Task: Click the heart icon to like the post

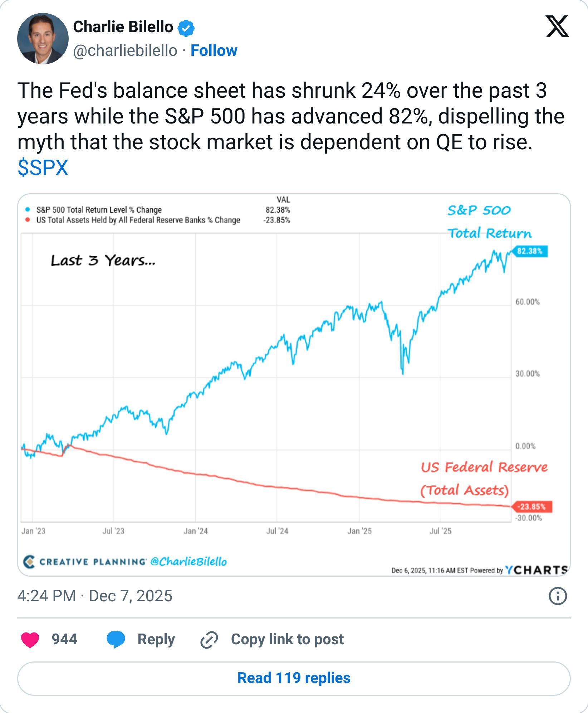Action: 30,639
